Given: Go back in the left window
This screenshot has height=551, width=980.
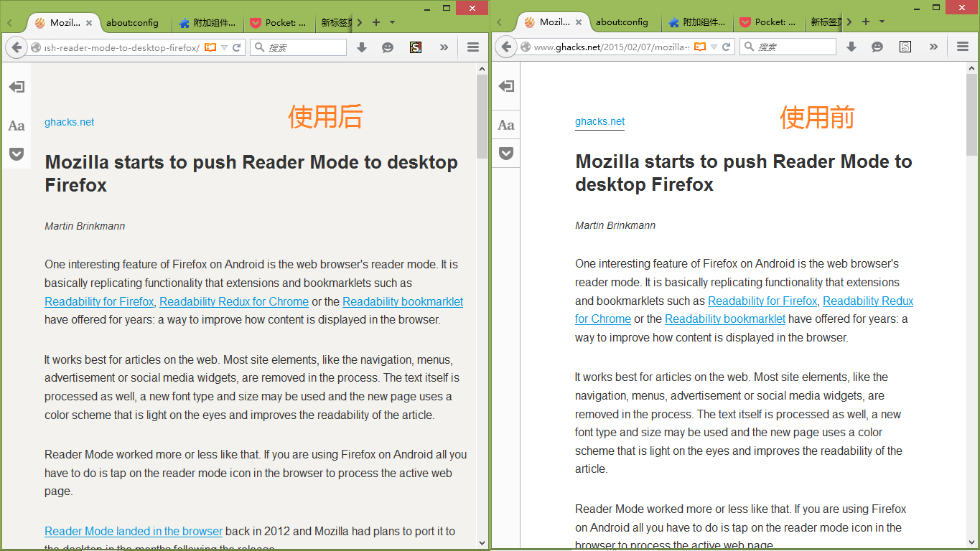Looking at the screenshot, I should (x=16, y=47).
